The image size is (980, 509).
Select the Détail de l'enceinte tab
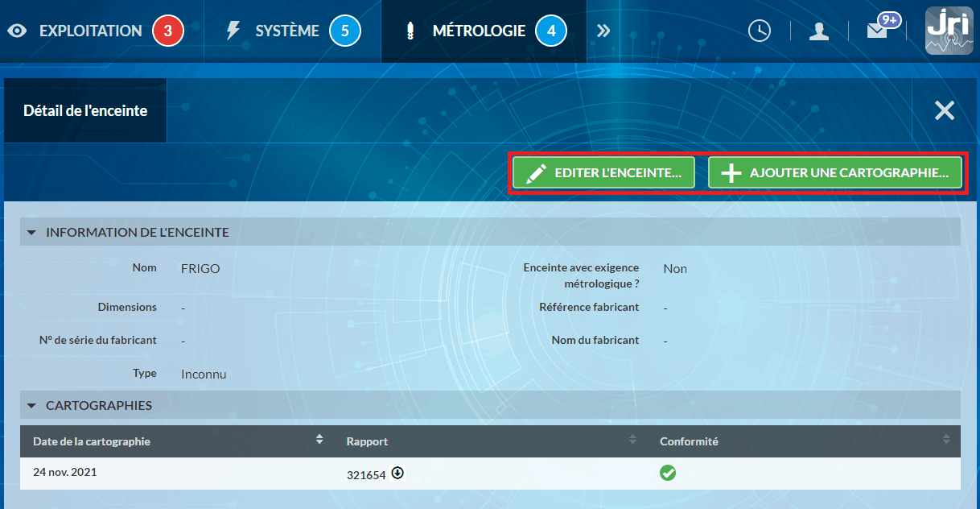(85, 111)
